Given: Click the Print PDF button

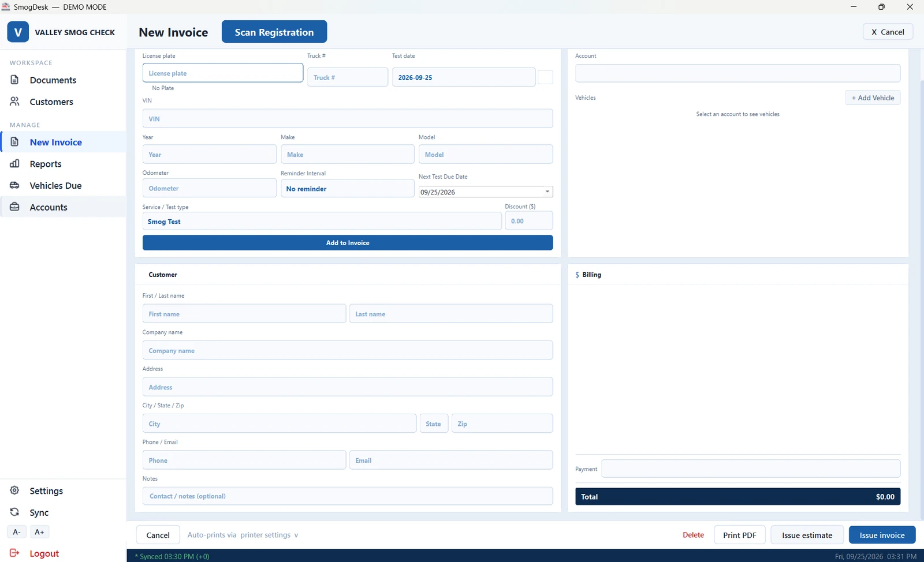Looking at the screenshot, I should tap(739, 535).
